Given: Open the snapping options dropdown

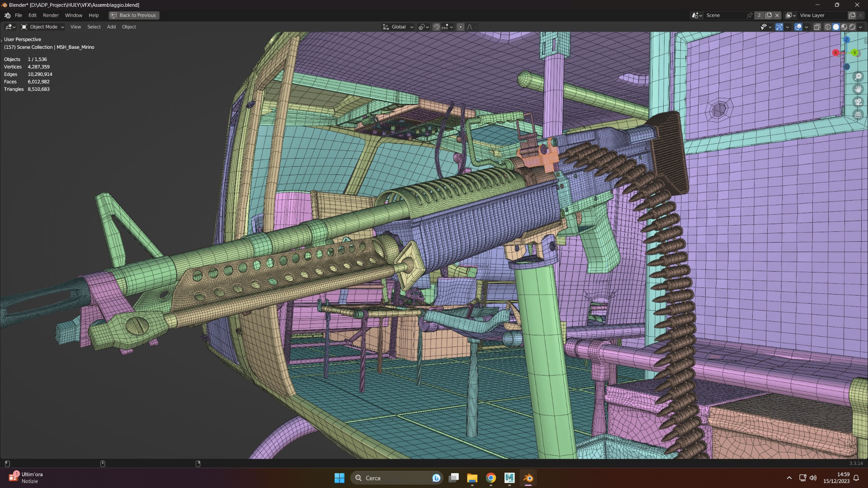Looking at the screenshot, I should point(447,27).
